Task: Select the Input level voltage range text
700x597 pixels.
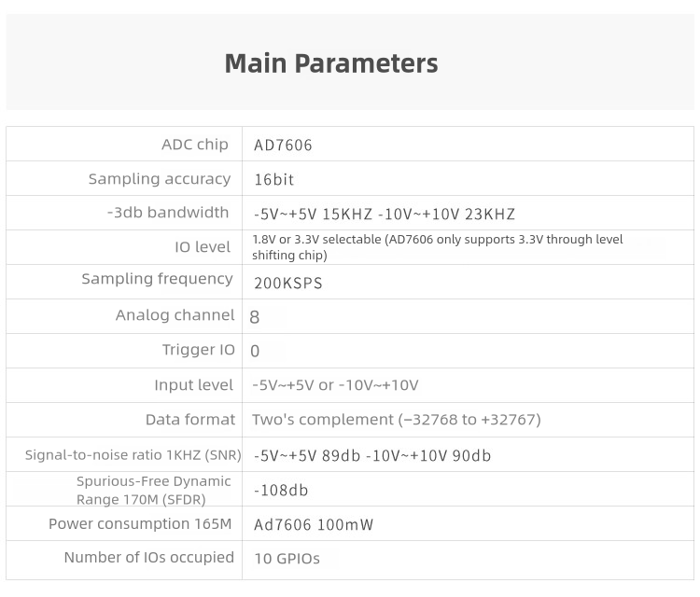Action: tap(335, 385)
